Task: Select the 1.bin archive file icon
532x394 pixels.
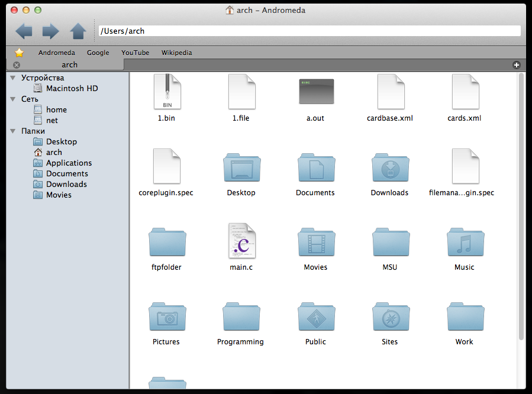Action: [167, 92]
